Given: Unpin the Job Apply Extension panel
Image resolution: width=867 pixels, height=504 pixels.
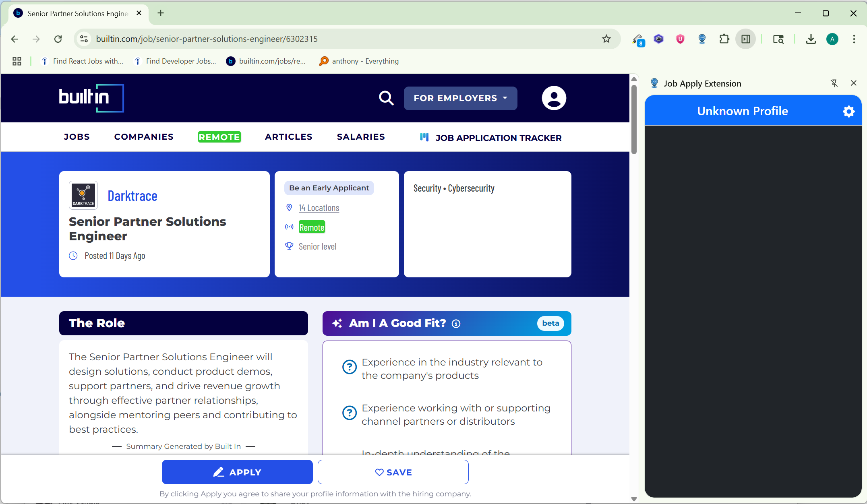Looking at the screenshot, I should pos(834,83).
